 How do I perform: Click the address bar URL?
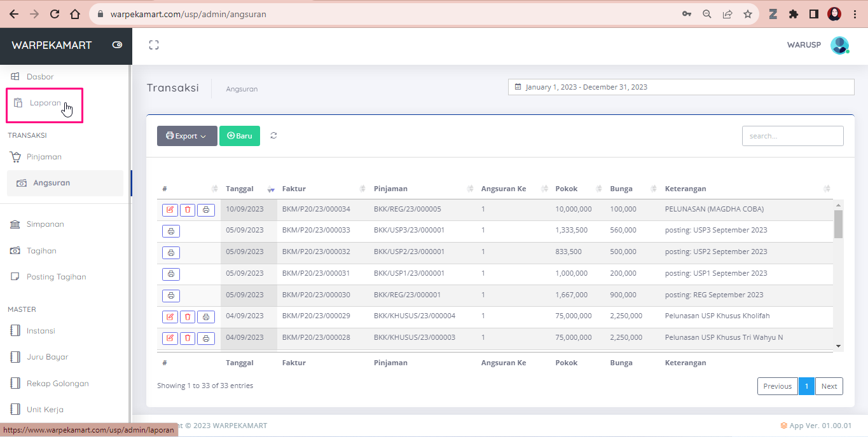point(188,14)
